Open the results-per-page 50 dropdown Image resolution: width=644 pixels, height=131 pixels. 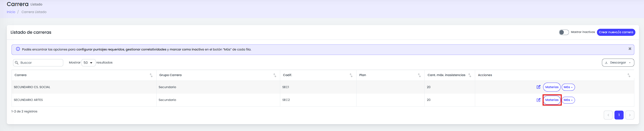(88, 63)
